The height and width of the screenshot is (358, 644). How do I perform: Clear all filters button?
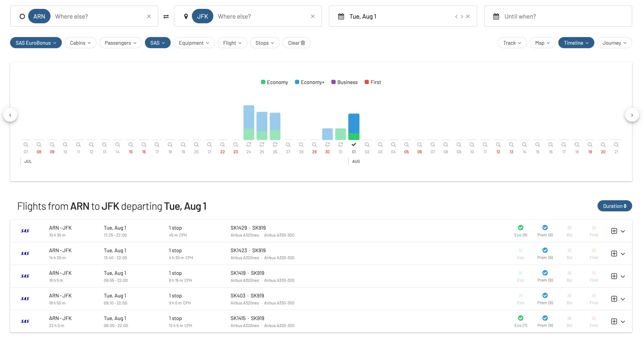pyautogui.click(x=296, y=43)
